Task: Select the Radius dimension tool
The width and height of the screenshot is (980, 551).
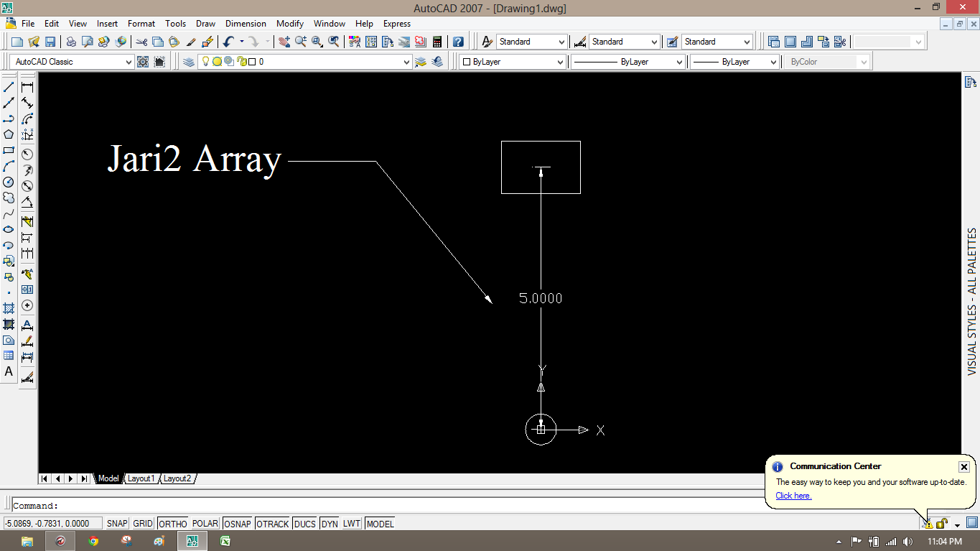Action: click(x=27, y=154)
